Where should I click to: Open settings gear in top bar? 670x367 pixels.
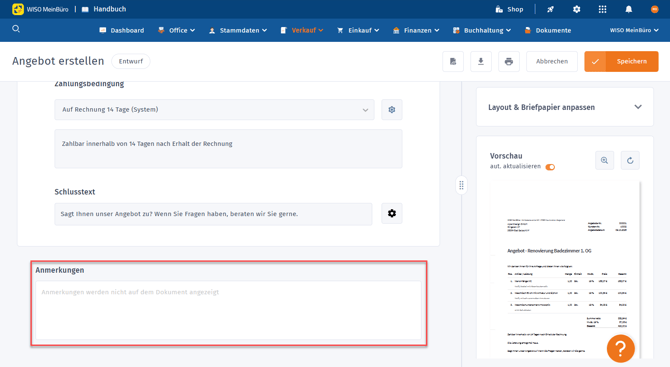tap(576, 9)
